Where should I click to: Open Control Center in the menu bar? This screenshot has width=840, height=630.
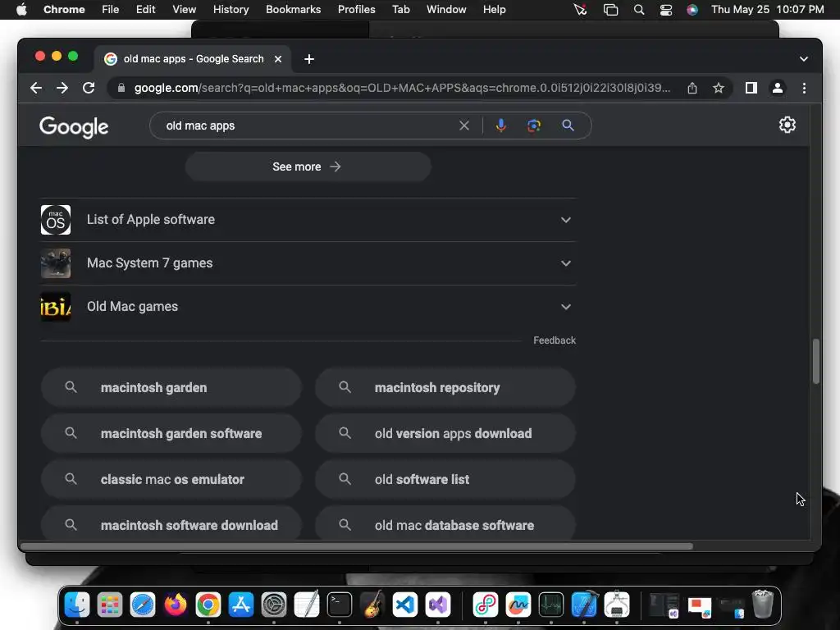(666, 10)
